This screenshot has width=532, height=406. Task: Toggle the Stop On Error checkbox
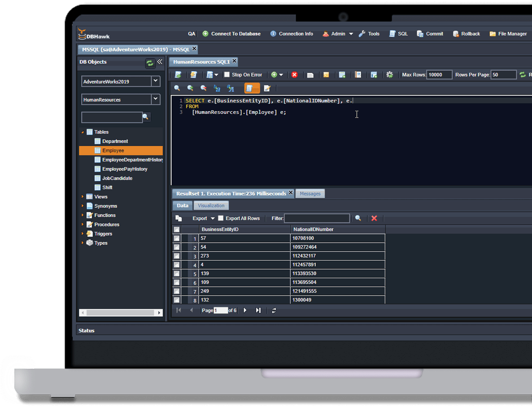(227, 74)
